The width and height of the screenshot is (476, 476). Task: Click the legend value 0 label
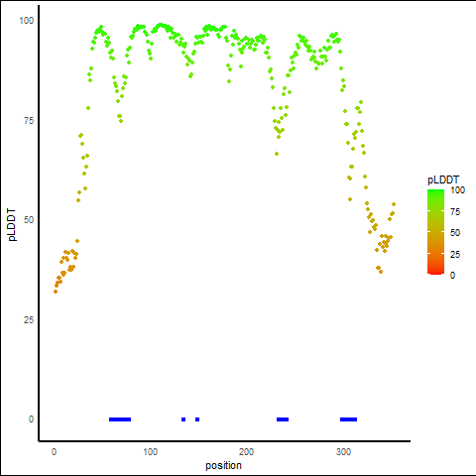point(452,276)
